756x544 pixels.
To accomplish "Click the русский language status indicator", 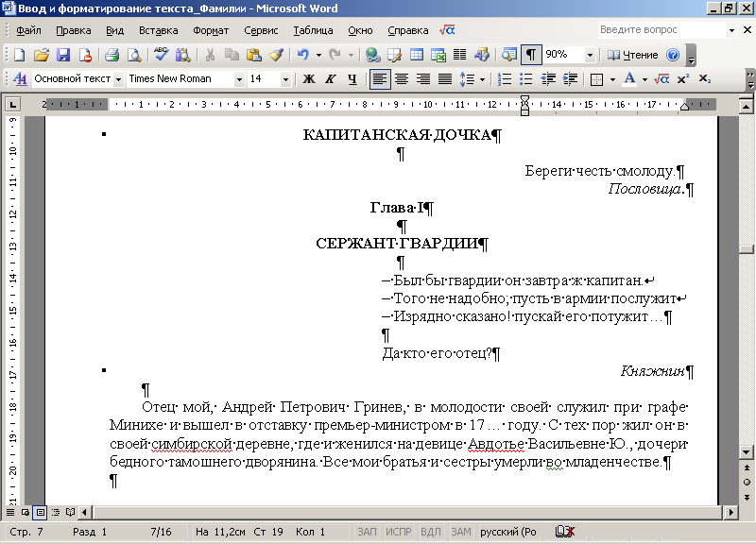I will [x=508, y=532].
